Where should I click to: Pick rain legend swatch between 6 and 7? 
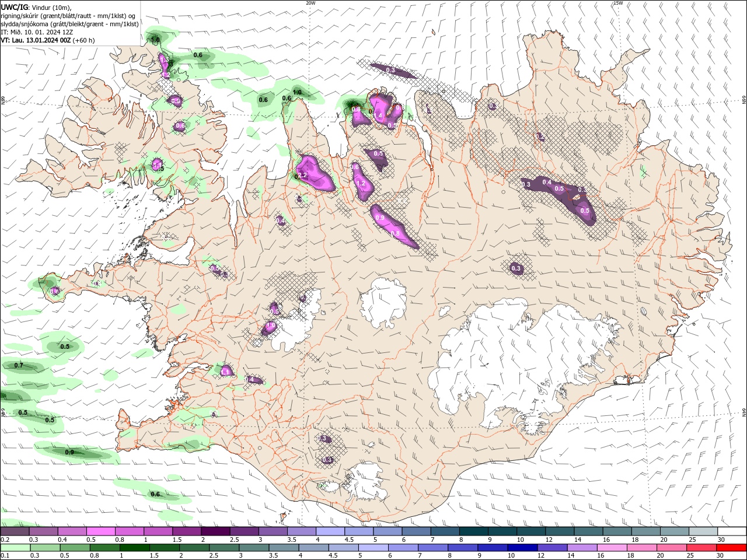pos(403,548)
